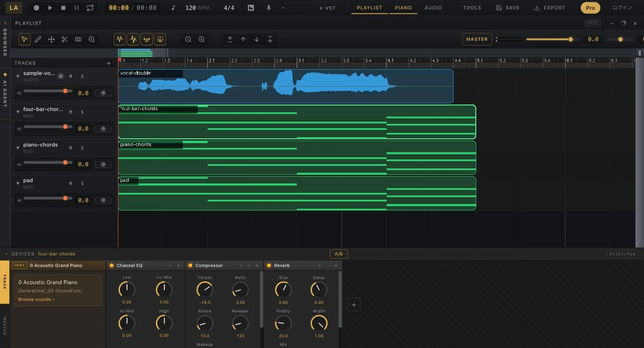Viewport: 644px width, 348px height.
Task: Click the Pro upgrade button
Action: tap(590, 8)
